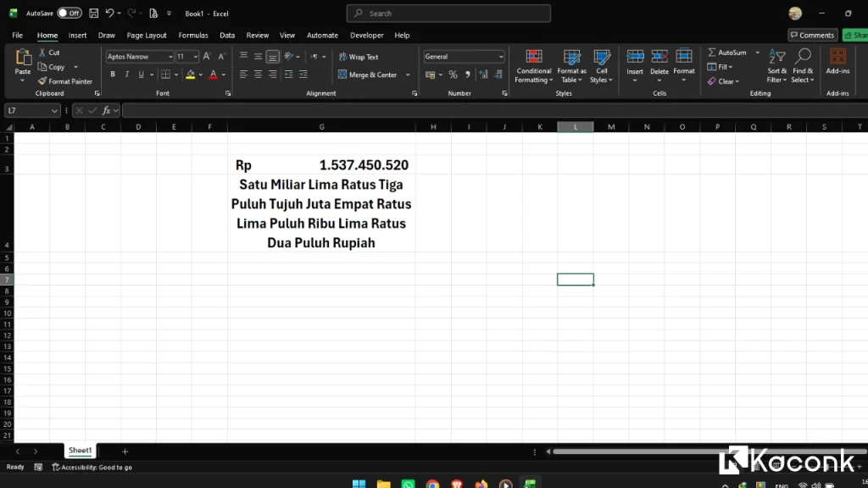
Task: Switch to Developer tab
Action: click(x=366, y=35)
